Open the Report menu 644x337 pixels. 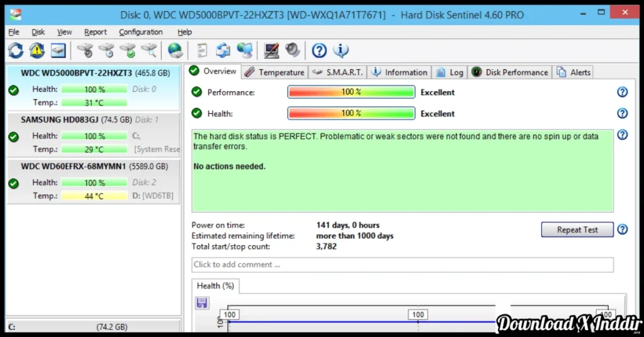click(96, 32)
